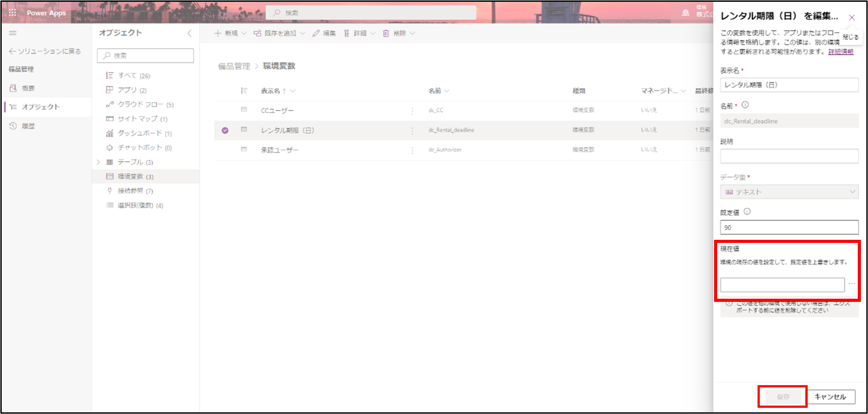Deselect the レンタル期限（日） row selection
The width and height of the screenshot is (868, 414).
tap(225, 130)
